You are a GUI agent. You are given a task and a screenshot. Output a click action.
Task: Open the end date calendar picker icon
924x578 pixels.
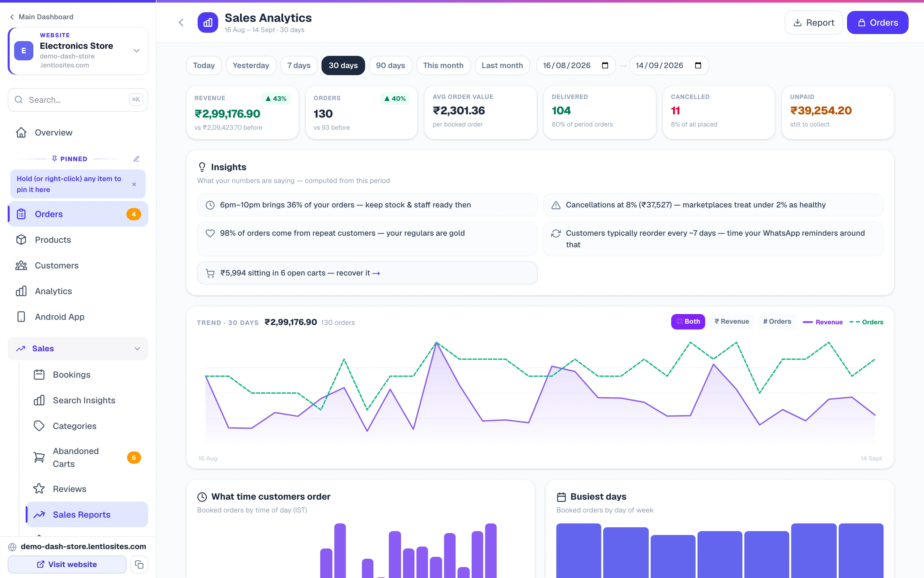tap(698, 66)
